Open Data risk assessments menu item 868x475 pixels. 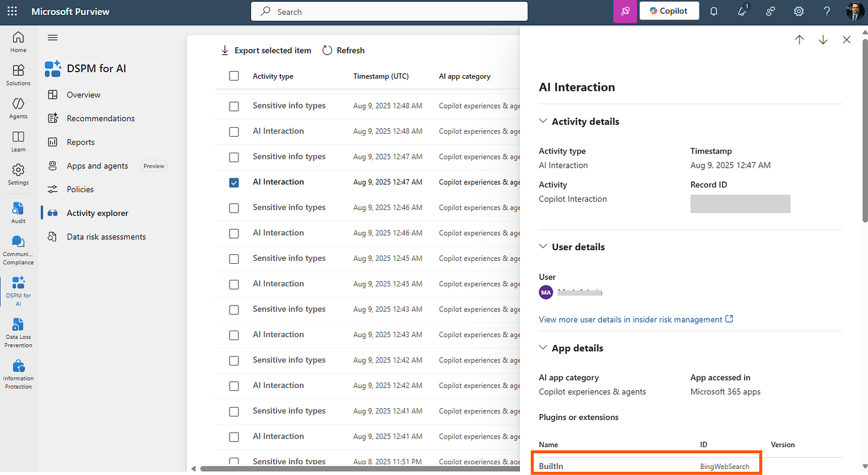[x=106, y=237]
